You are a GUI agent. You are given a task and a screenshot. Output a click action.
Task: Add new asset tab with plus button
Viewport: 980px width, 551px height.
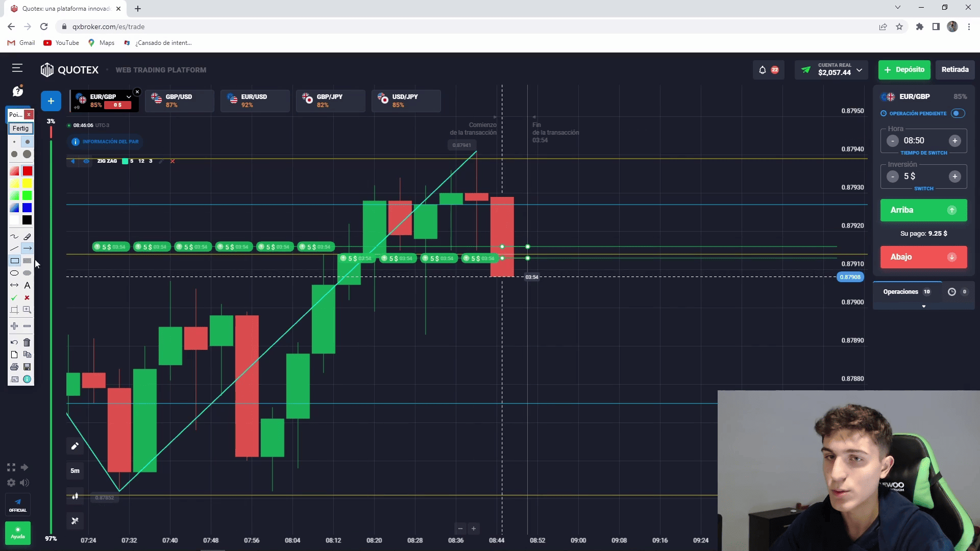(51, 101)
